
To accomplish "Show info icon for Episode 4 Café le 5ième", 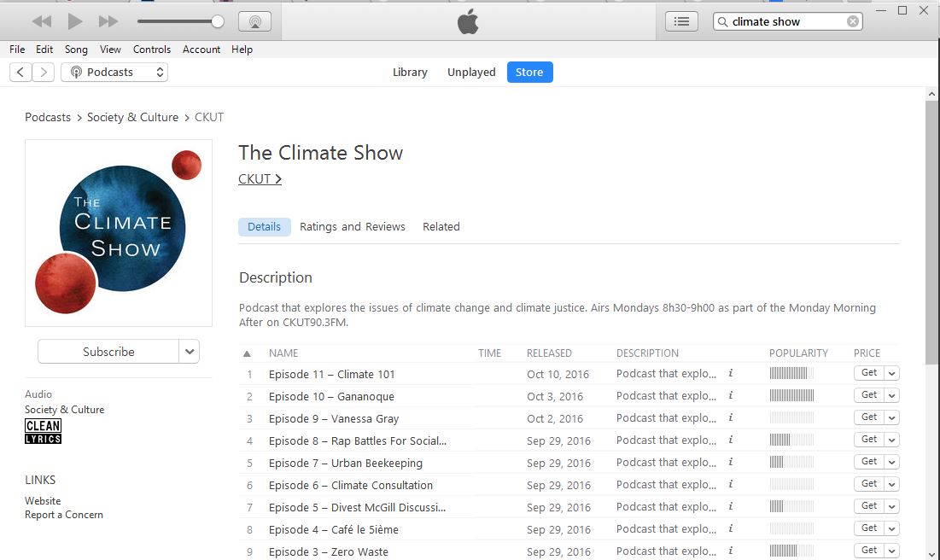I will pos(730,528).
